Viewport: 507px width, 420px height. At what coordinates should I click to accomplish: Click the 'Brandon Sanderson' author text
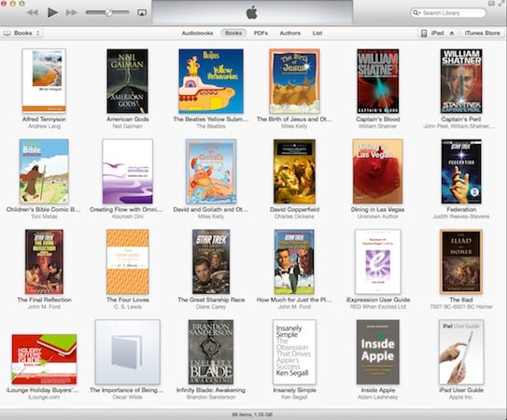(x=211, y=397)
